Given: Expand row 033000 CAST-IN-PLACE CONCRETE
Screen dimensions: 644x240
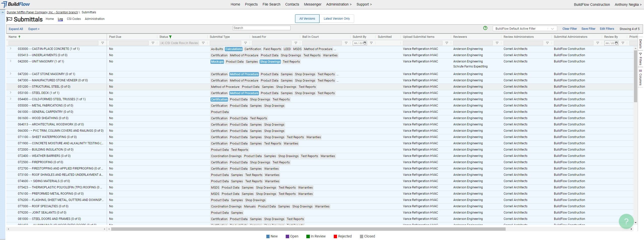Looking at the screenshot, I should 11,49.
